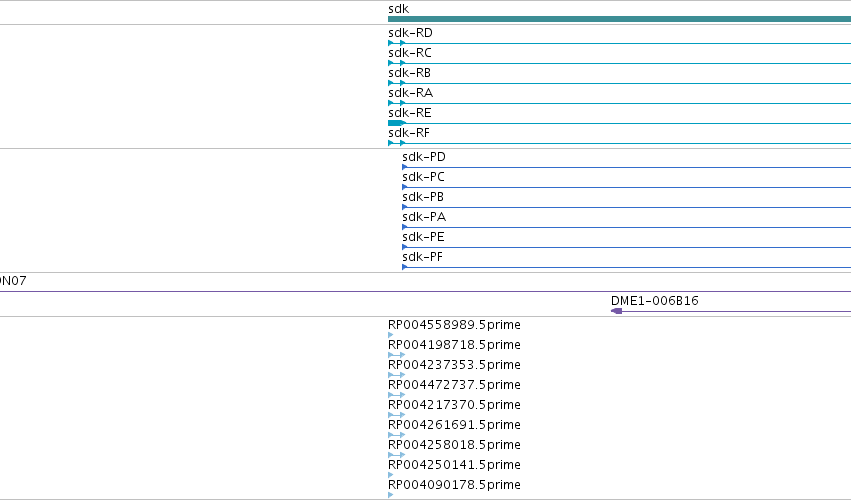Select the sdk-RF transcript label

coord(409,133)
